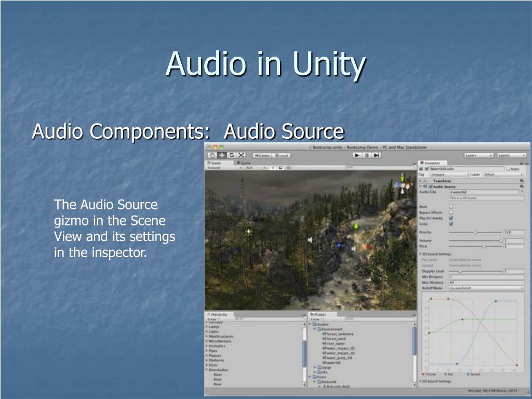Open the Tag dropdown (Untagged)
This screenshot has width=532, height=399.
pos(449,175)
